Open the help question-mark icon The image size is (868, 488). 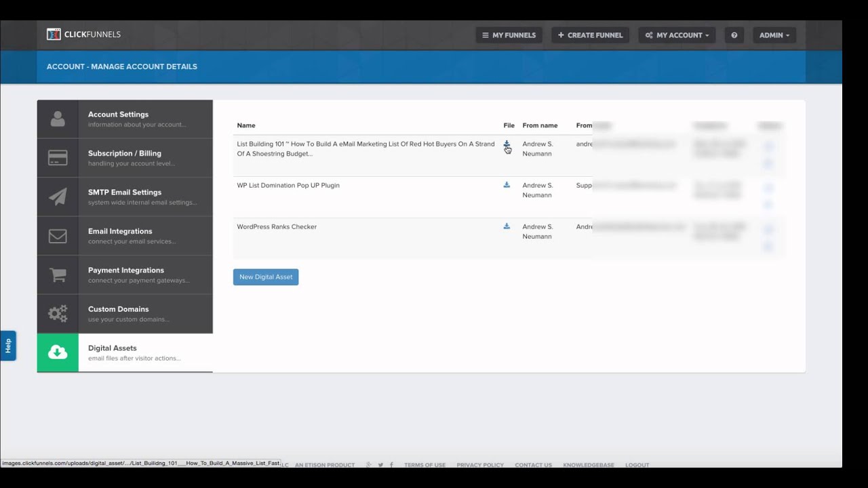(x=734, y=35)
